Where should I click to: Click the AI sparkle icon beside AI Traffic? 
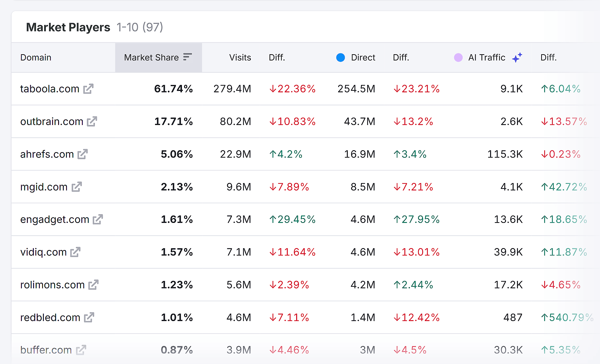tap(517, 57)
